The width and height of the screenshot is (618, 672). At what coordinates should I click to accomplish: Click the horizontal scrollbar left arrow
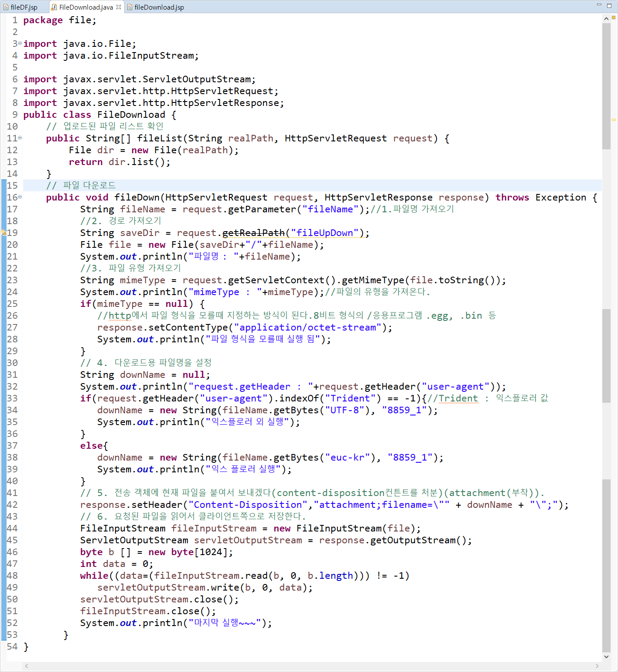click(x=27, y=666)
